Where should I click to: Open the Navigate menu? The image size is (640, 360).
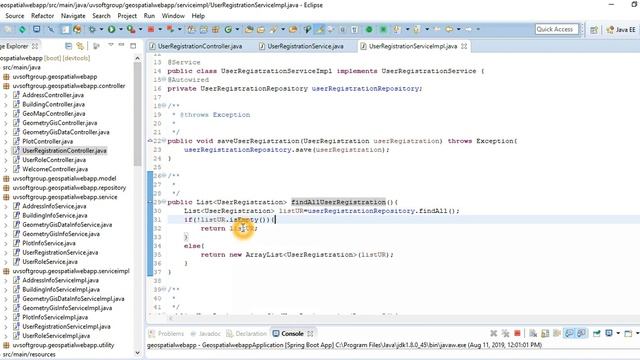coord(73,16)
